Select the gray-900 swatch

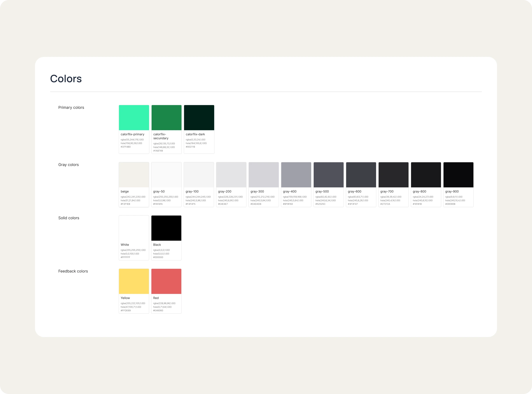coord(458,175)
